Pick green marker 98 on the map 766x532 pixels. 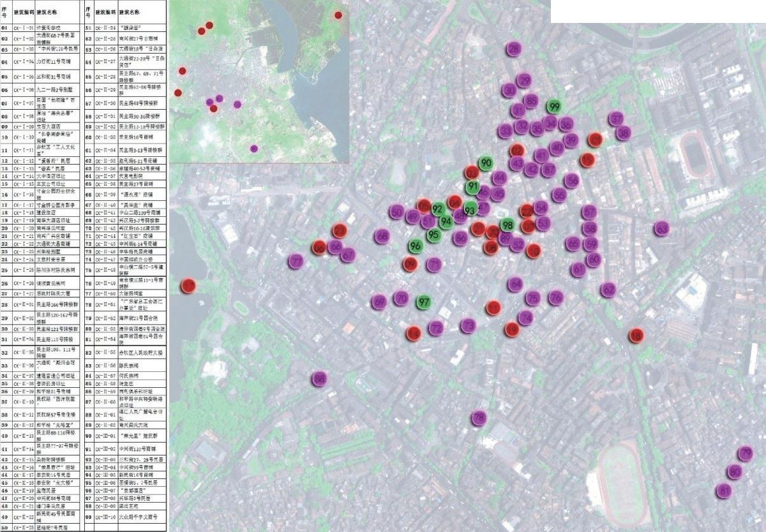point(507,225)
